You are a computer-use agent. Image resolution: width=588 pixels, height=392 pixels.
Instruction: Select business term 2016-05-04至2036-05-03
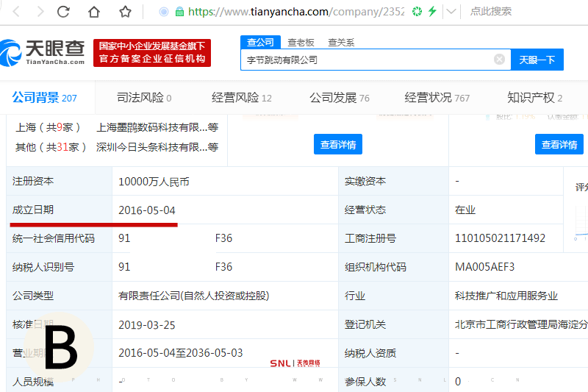pos(180,353)
